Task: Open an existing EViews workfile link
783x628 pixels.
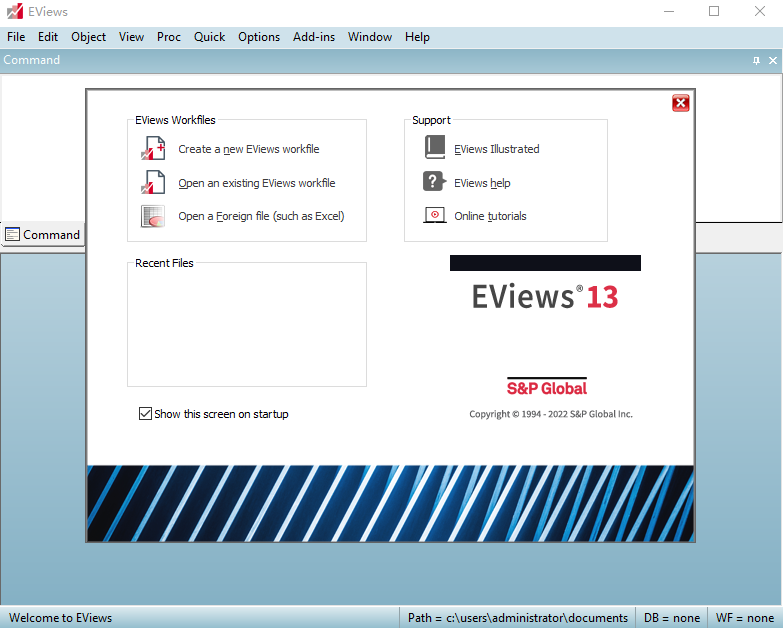Action: coord(257,183)
